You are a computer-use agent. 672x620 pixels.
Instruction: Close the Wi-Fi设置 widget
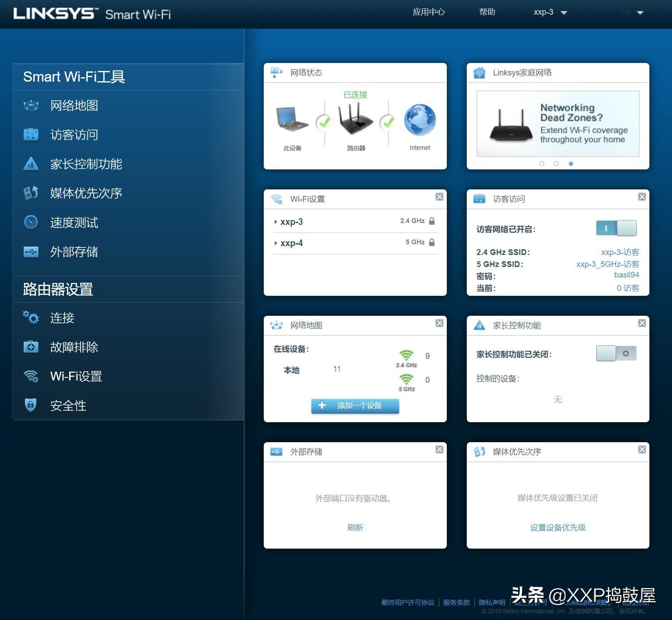click(439, 197)
